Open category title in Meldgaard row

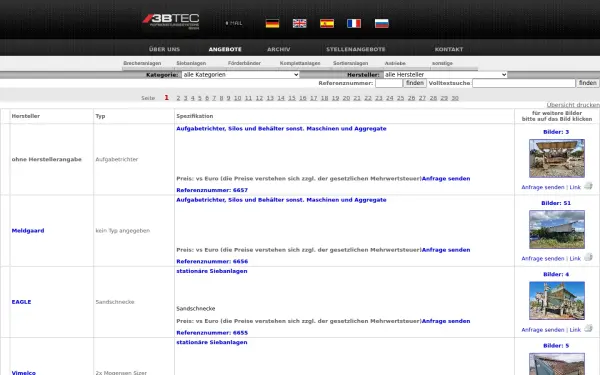(x=281, y=200)
